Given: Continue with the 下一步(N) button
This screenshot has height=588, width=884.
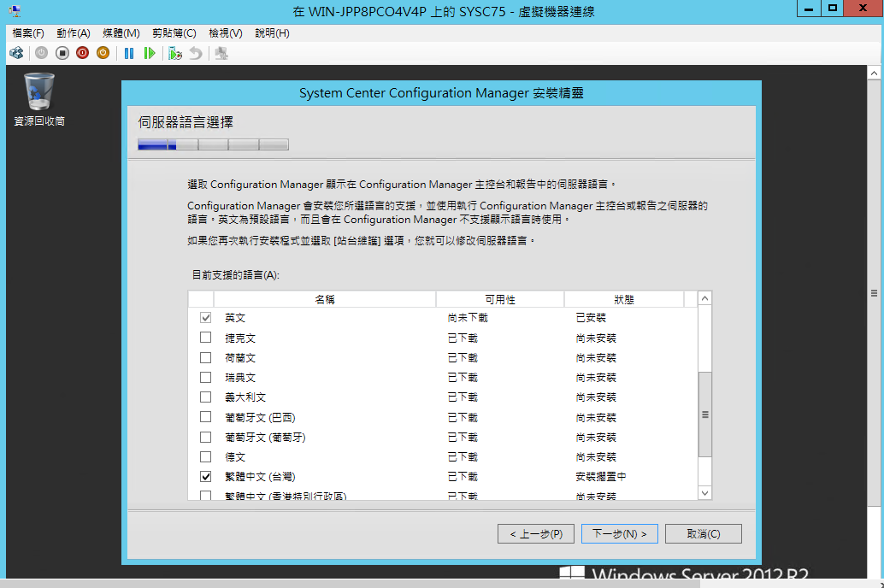Looking at the screenshot, I should (620, 534).
